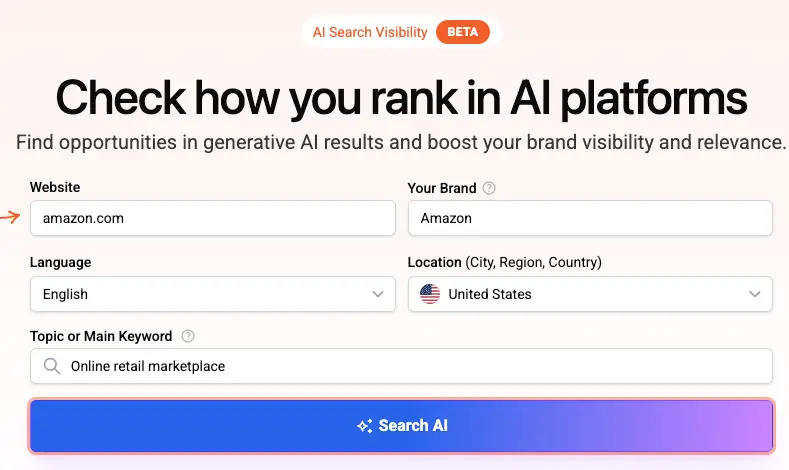Click the help icon beside Your Brand
789x470 pixels.
click(489, 188)
